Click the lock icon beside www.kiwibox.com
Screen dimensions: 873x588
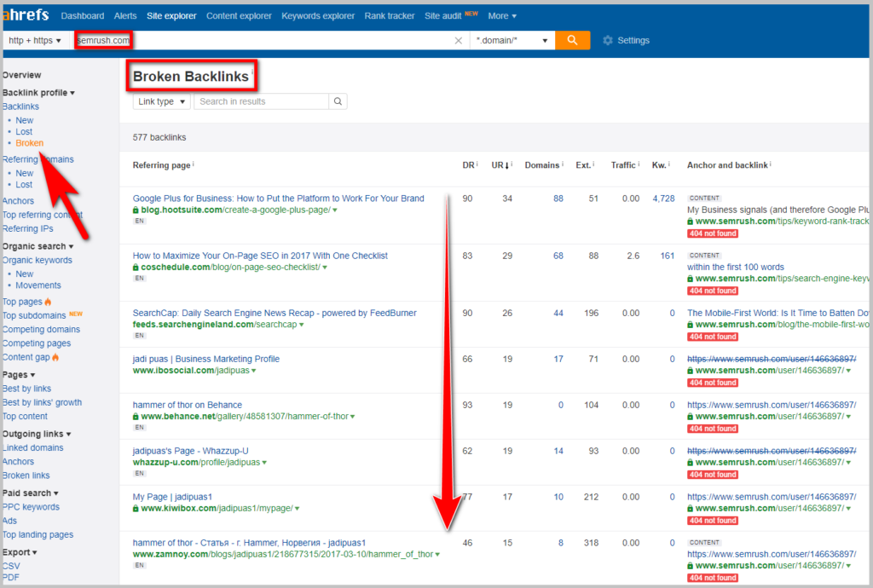pos(136,508)
